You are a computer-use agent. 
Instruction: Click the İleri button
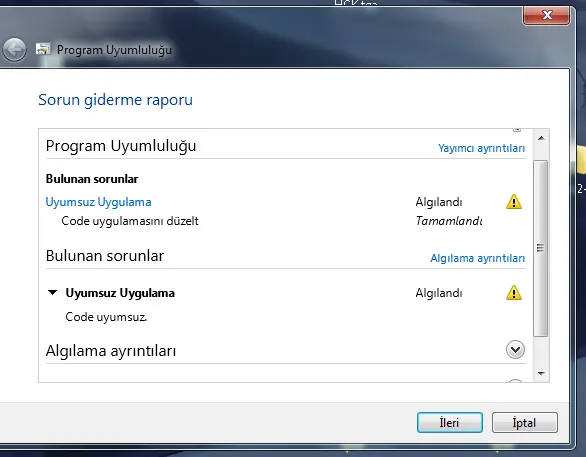click(450, 423)
